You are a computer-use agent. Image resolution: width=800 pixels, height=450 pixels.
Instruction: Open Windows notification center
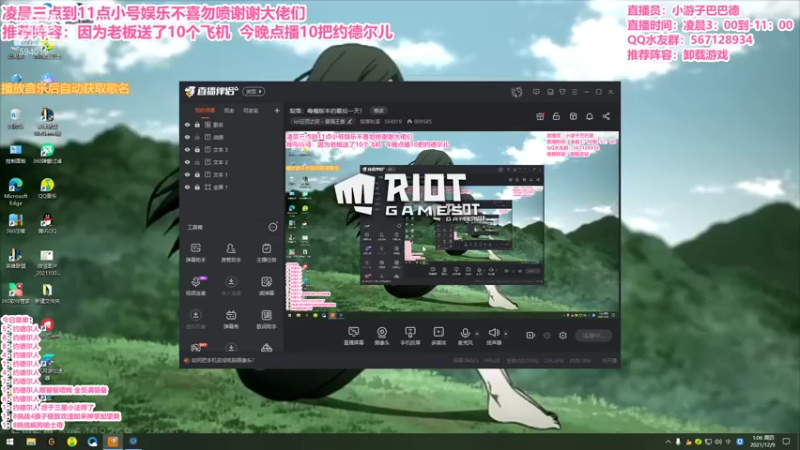coord(786,442)
